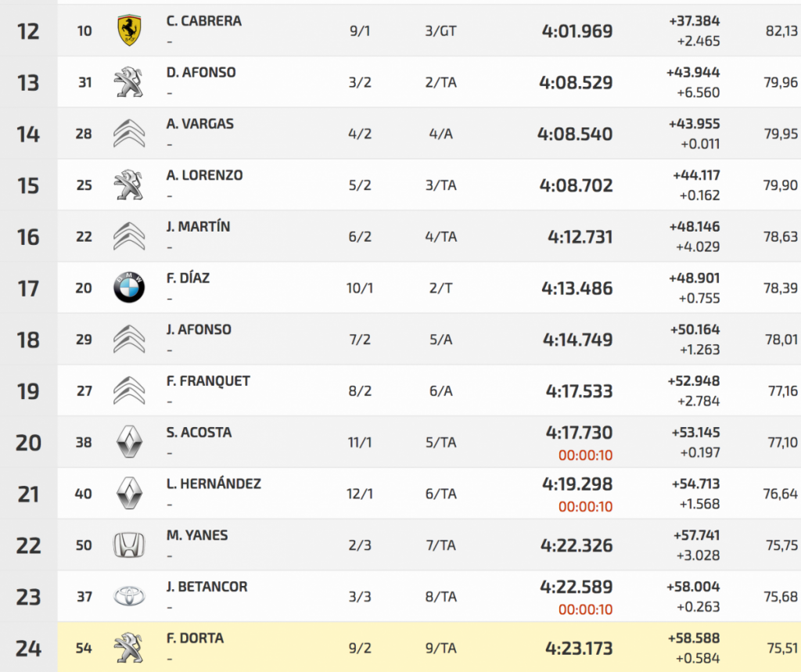This screenshot has width=801, height=672.
Task: Click the Toyota logo beside J. Betancor
Action: point(129,597)
